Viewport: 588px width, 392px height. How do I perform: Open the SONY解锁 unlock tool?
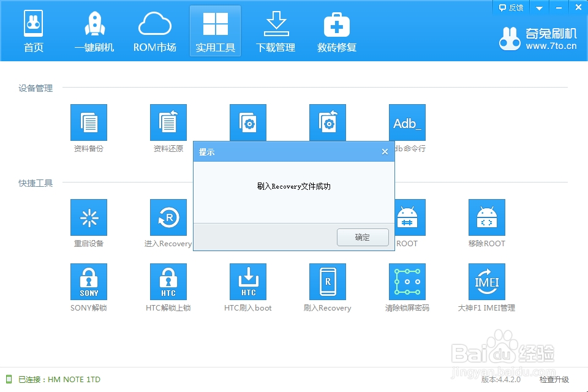click(x=89, y=282)
